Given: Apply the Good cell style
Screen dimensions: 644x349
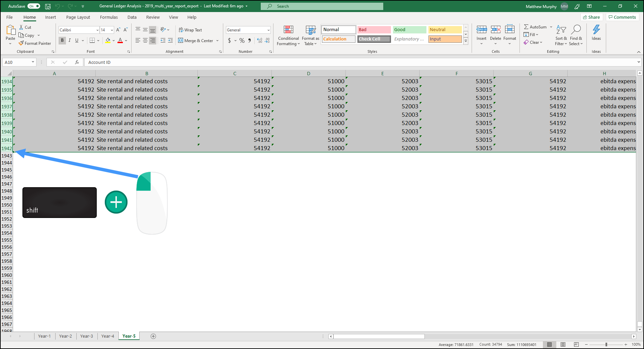Looking at the screenshot, I should [409, 29].
